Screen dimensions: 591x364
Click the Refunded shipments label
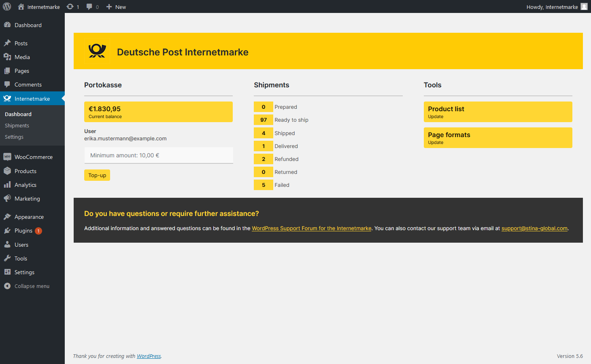(287, 159)
